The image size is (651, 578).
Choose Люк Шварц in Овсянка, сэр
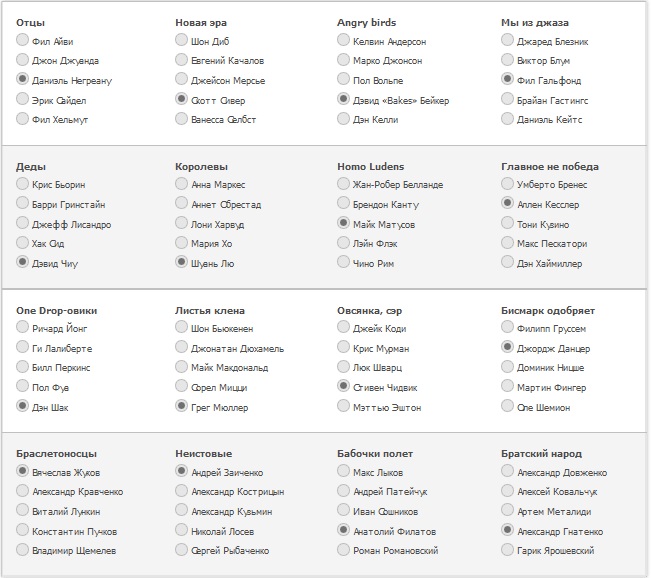344,367
